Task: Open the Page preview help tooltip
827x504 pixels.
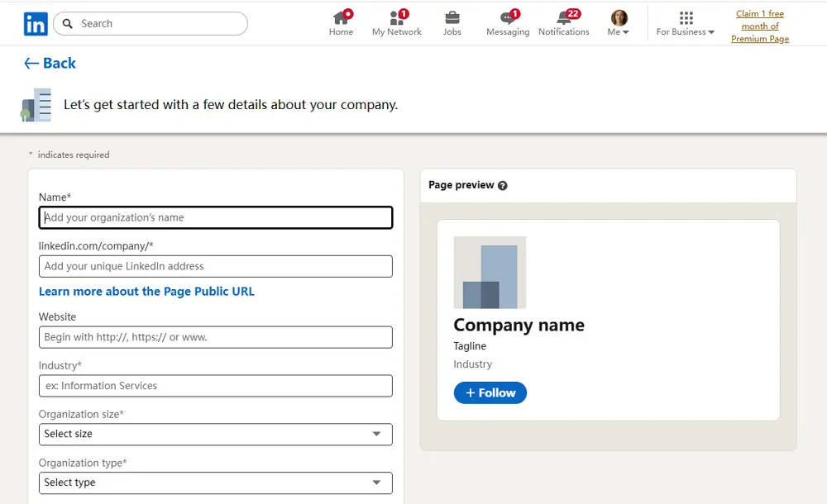Action: coord(503,185)
